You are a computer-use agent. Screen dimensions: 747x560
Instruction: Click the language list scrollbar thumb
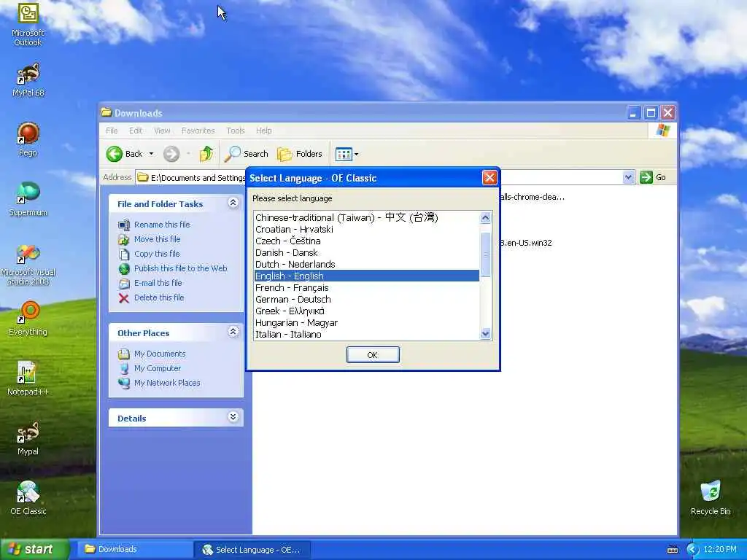coord(485,254)
